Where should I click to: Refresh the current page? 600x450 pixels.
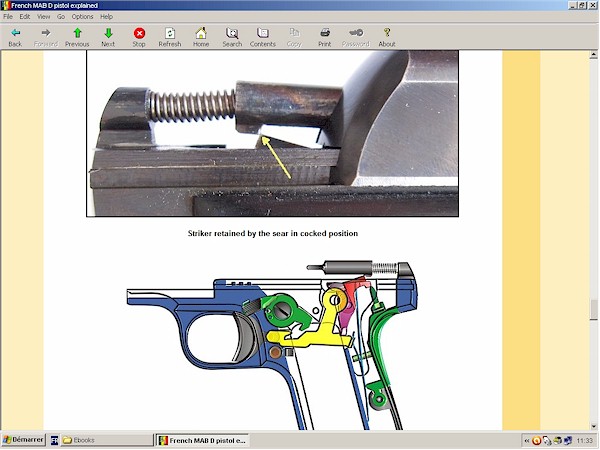point(170,38)
